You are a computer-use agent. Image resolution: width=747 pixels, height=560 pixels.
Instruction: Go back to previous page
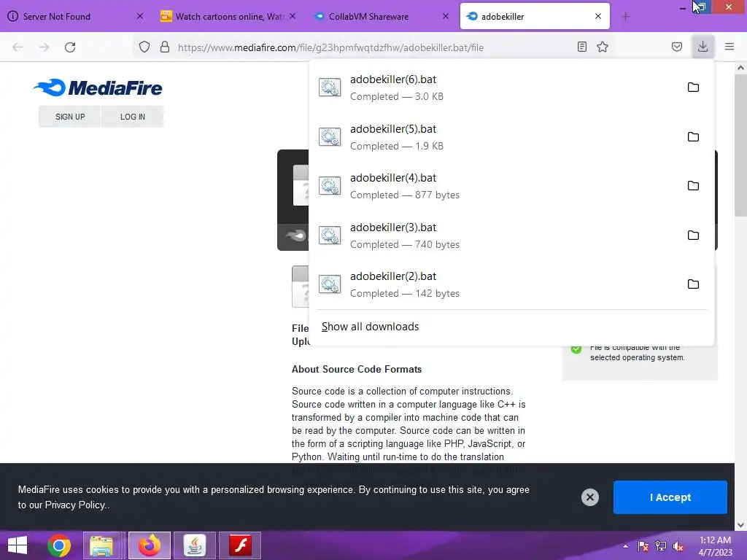coord(18,47)
